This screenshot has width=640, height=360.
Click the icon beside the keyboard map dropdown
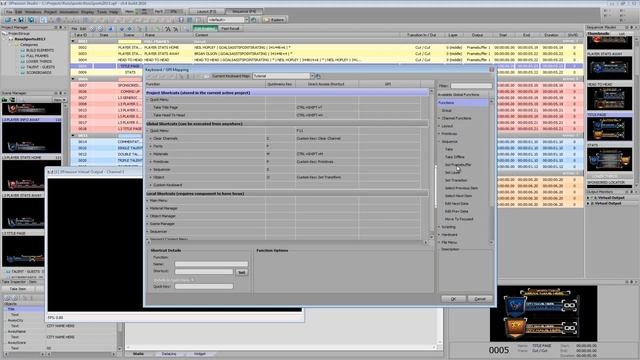(x=318, y=76)
